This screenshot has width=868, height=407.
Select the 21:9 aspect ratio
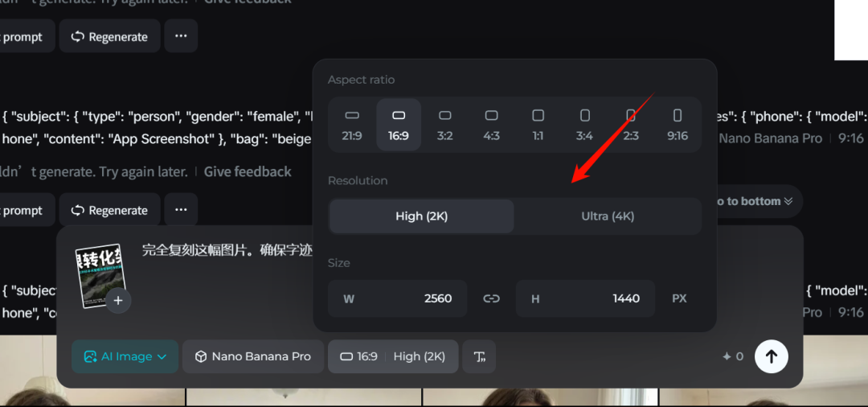pyautogui.click(x=352, y=125)
